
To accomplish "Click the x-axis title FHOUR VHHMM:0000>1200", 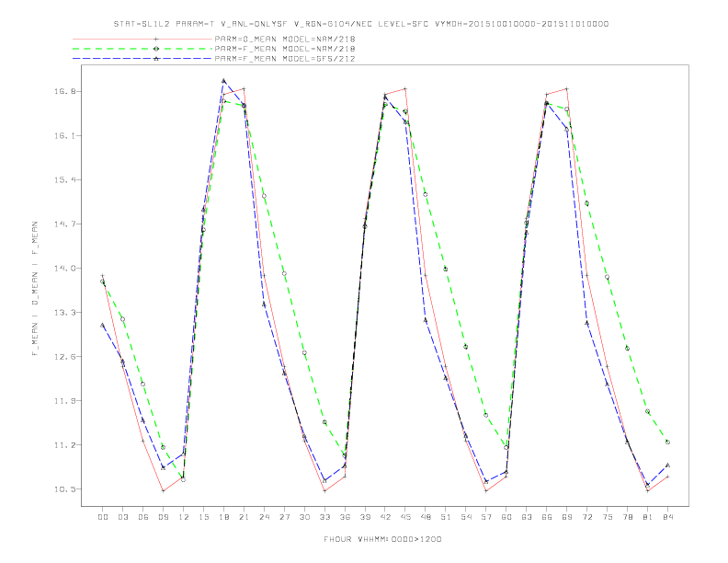I will [x=382, y=539].
